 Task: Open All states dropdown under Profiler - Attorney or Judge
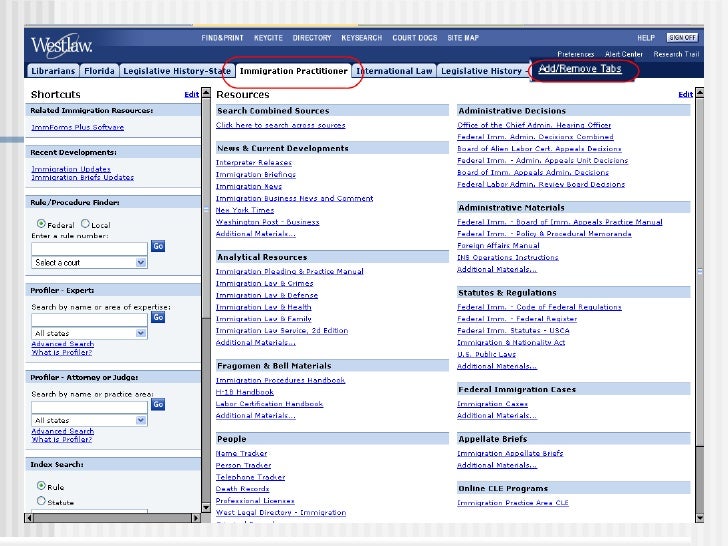89,420
